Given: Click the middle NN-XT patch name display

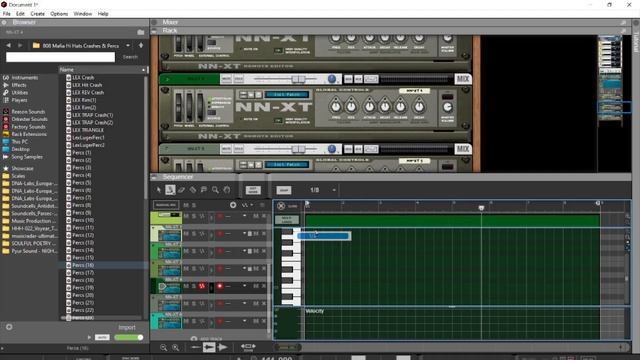Looking at the screenshot, I should (x=287, y=95).
